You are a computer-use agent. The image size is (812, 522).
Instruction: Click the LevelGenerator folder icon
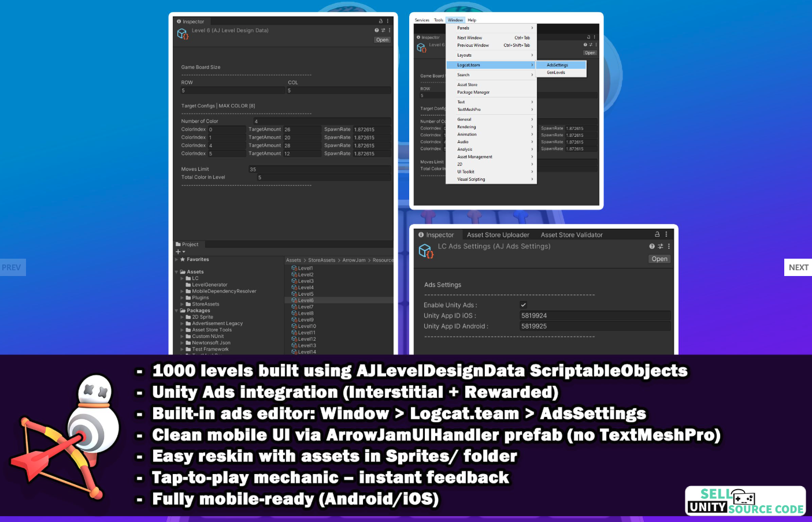pyautogui.click(x=188, y=285)
